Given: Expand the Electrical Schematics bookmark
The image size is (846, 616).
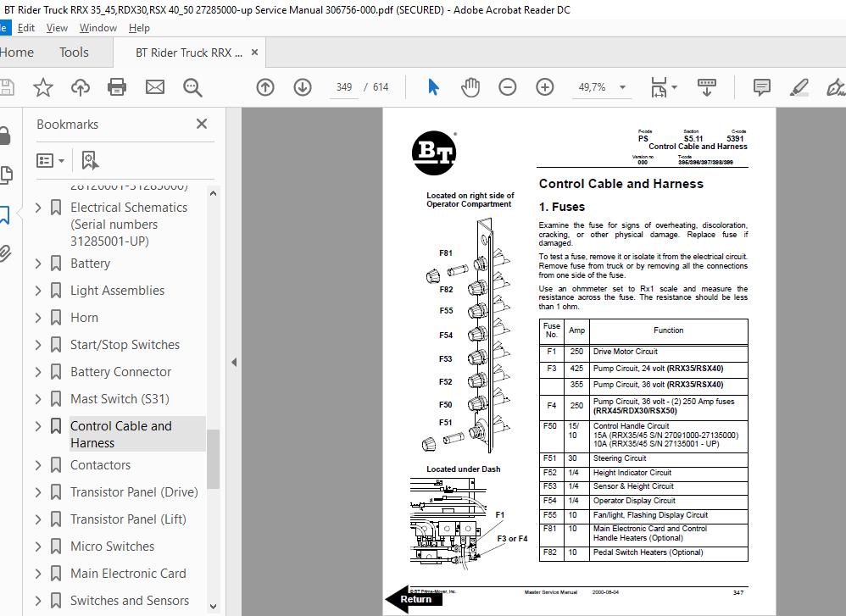Looking at the screenshot, I should [x=38, y=207].
